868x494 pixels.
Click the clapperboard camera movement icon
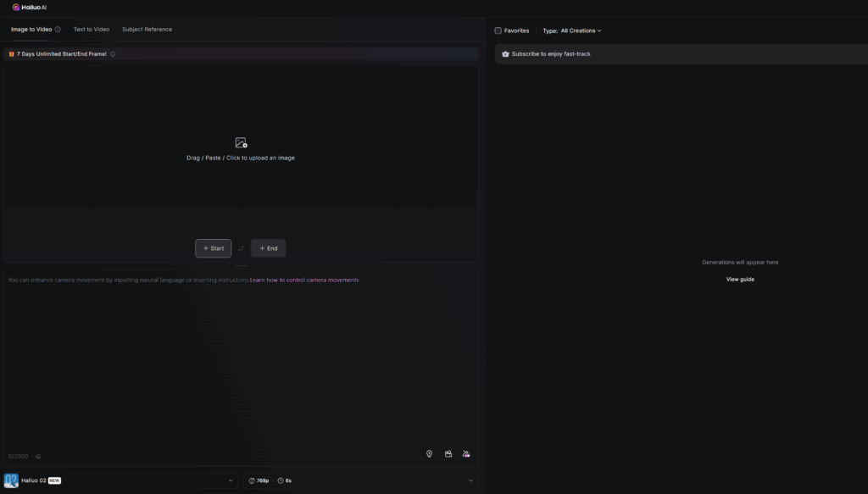pyautogui.click(x=448, y=454)
